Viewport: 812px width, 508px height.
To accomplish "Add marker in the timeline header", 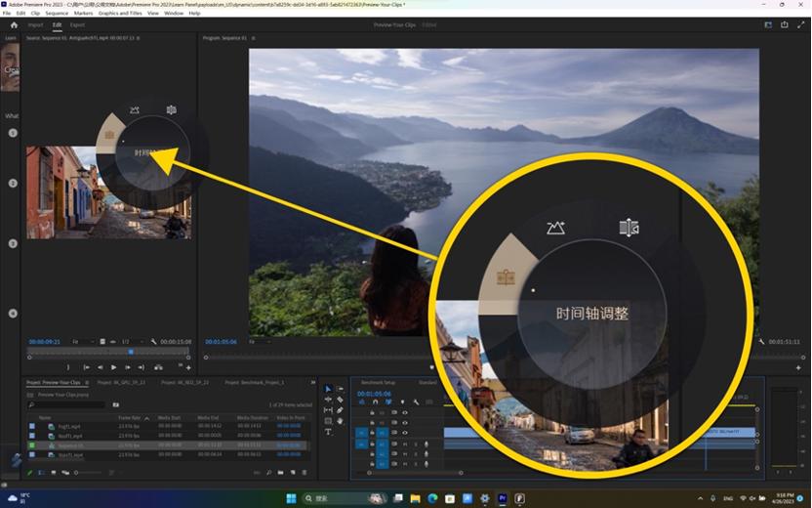I will [402, 402].
